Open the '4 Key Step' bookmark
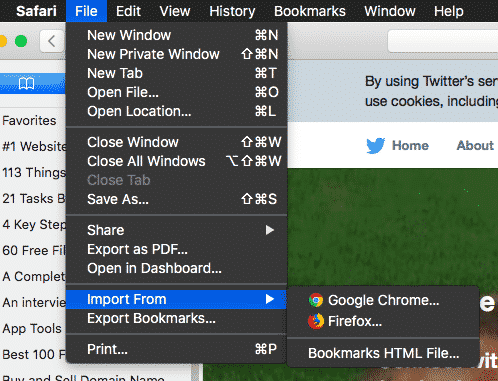The width and height of the screenshot is (498, 381). [34, 224]
